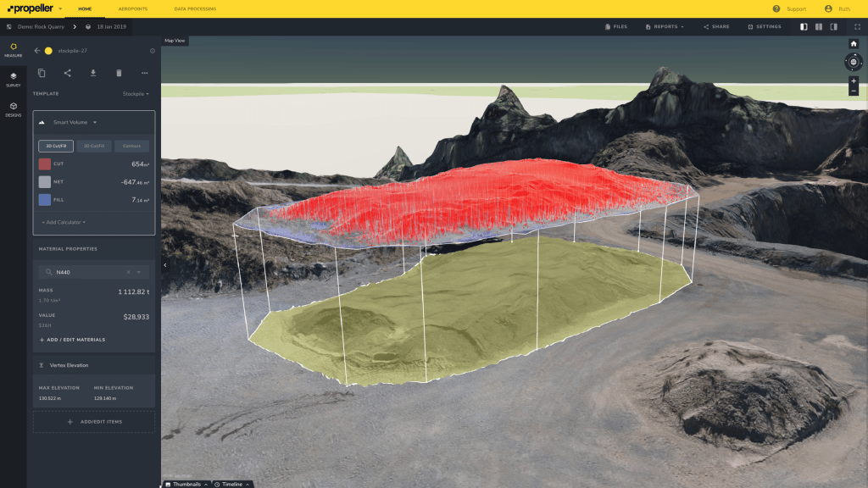This screenshot has height=488, width=868.
Task: Select the split-screen layout toggle
Action: [x=818, y=27]
